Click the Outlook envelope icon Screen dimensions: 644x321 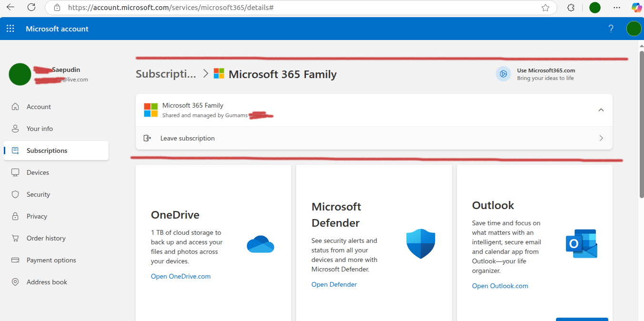(x=581, y=243)
